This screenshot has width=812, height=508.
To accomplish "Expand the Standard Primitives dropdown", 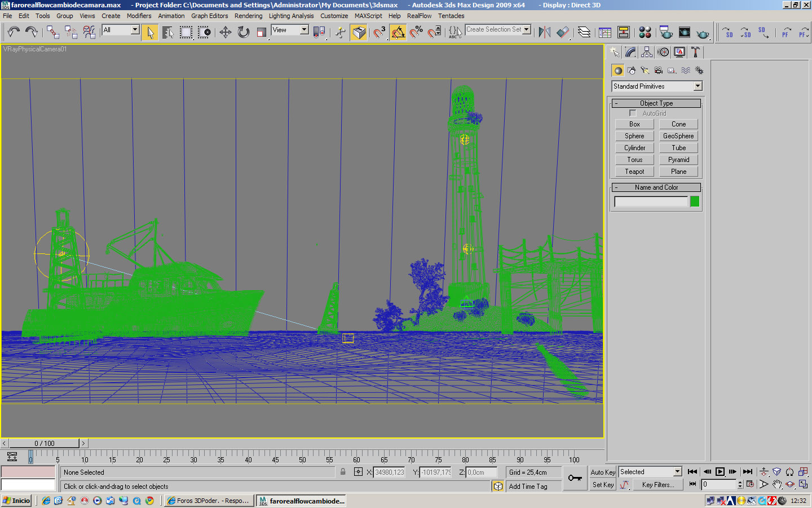I will 657,86.
